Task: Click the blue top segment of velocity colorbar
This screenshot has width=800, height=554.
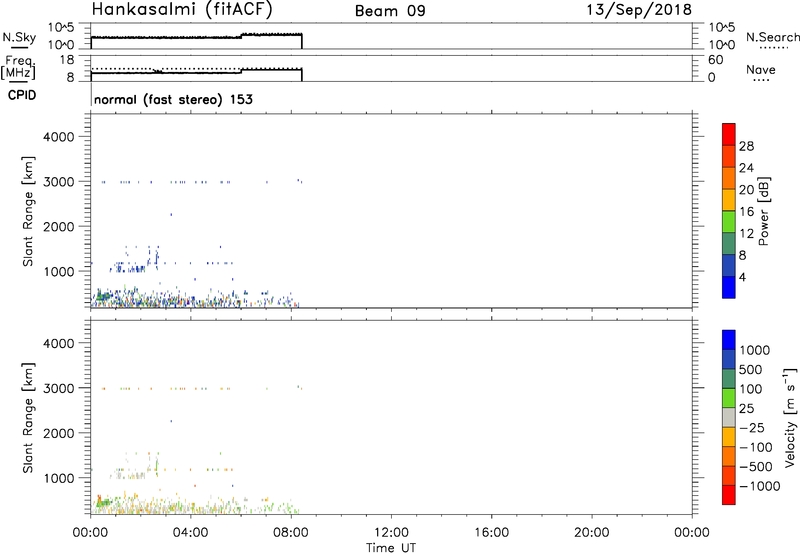Action: (x=729, y=340)
